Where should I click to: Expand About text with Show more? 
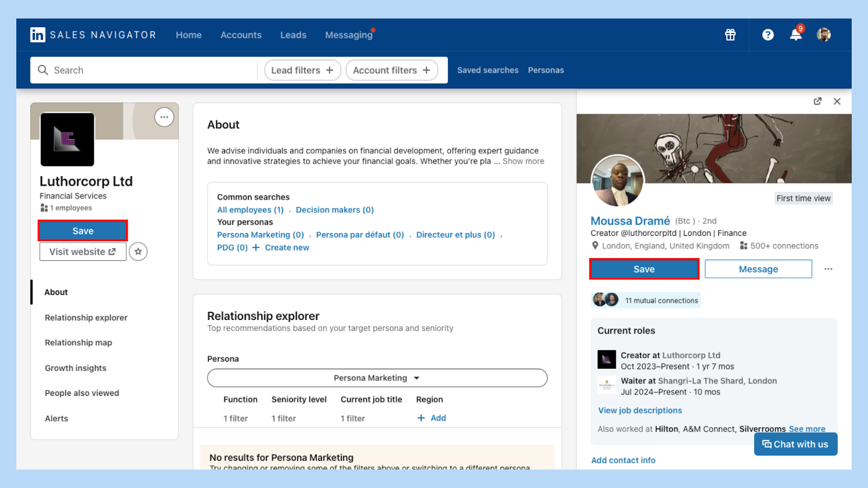pos(523,161)
